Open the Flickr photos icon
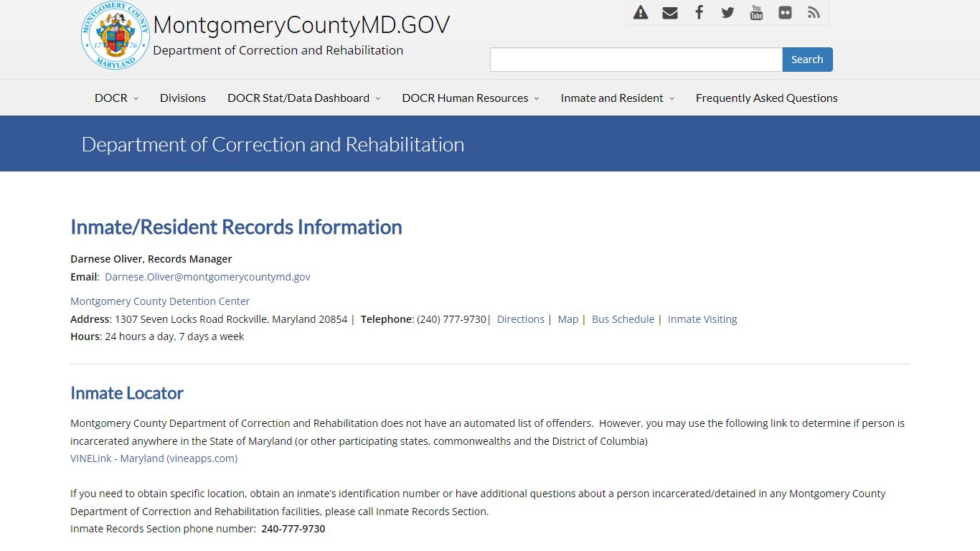Viewport: 980px width, 551px height. tap(785, 12)
